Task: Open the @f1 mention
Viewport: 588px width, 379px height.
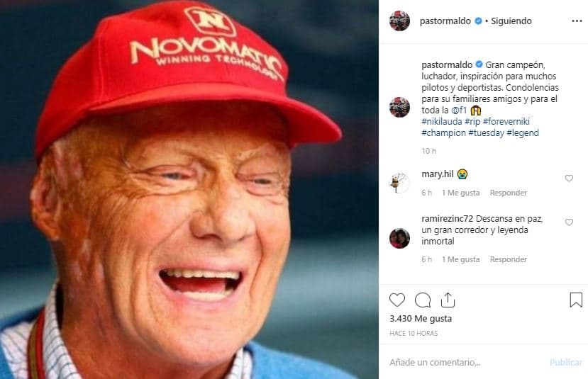Action: coord(459,110)
